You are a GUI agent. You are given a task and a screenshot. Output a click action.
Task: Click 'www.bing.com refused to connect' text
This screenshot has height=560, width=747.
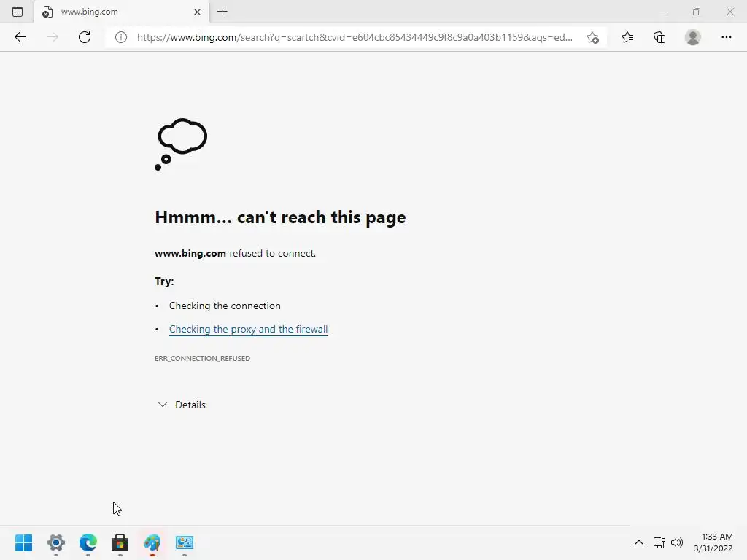pos(236,253)
